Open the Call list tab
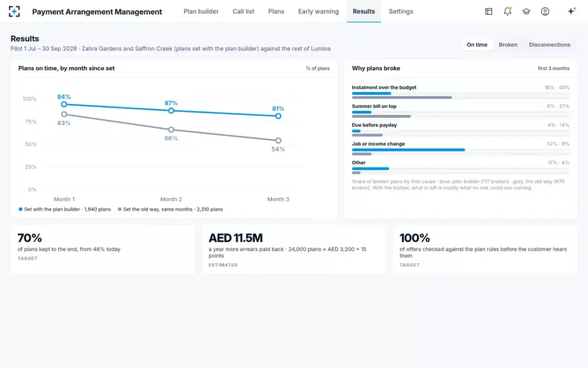 point(244,11)
